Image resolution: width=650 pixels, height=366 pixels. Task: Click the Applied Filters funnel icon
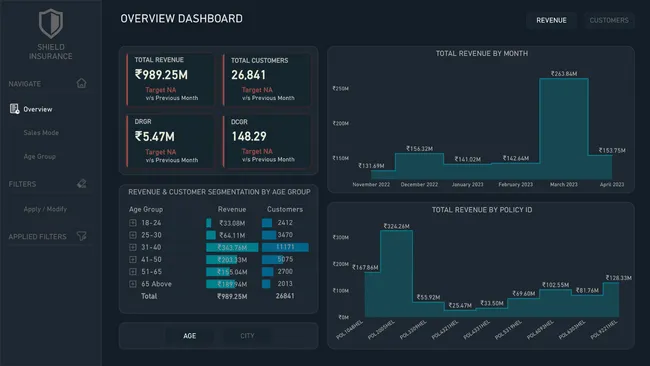point(82,236)
